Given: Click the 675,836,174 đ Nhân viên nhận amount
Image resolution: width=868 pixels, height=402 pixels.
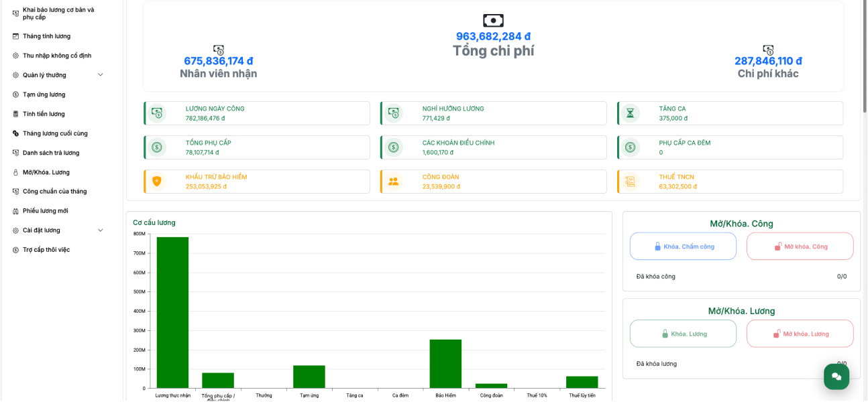Looking at the screenshot, I should 219,61.
